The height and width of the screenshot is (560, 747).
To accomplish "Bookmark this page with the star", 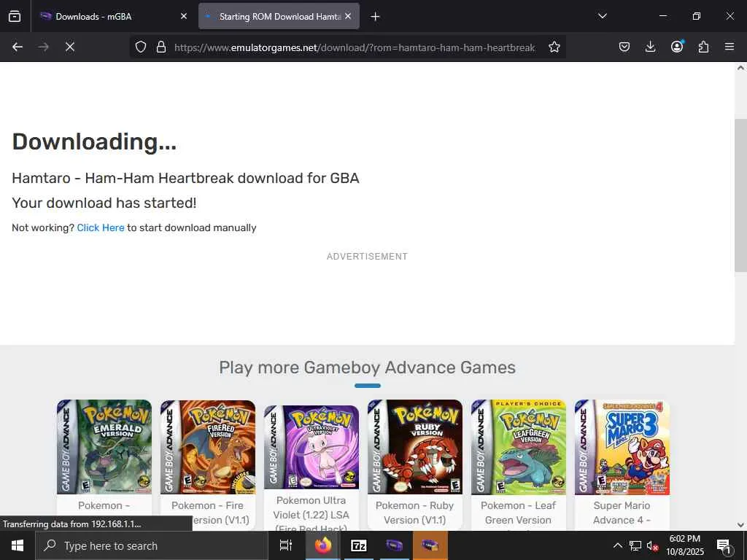I will coord(554,47).
